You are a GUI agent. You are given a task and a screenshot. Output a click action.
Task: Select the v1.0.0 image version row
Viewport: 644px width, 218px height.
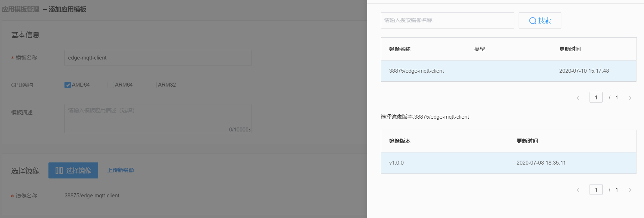tap(508, 163)
